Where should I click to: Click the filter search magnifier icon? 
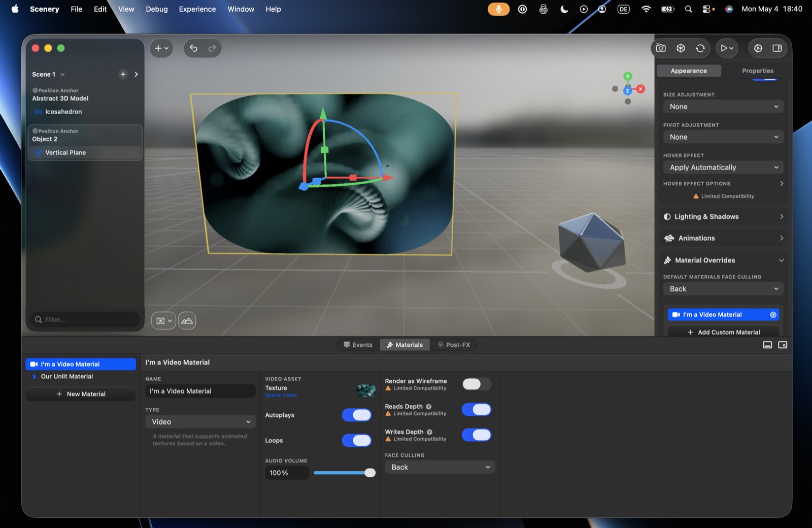click(x=39, y=319)
